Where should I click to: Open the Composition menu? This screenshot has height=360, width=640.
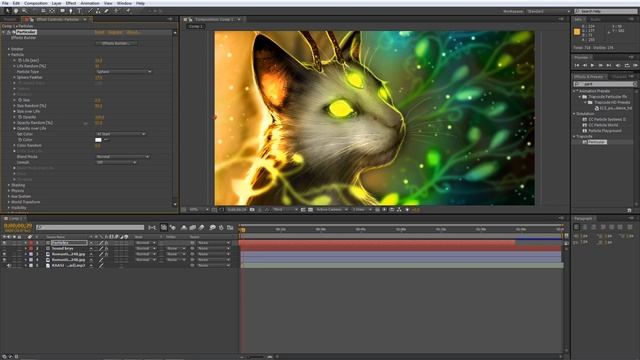tap(36, 3)
